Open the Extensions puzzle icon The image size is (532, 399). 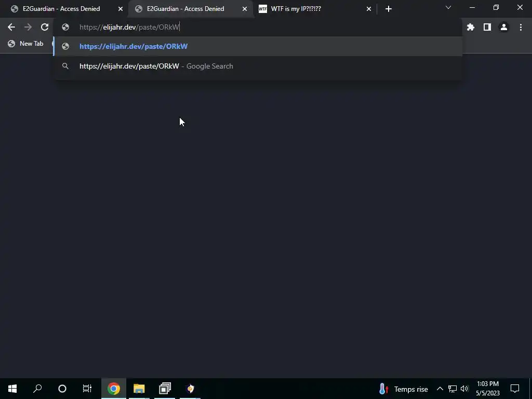coord(471,27)
